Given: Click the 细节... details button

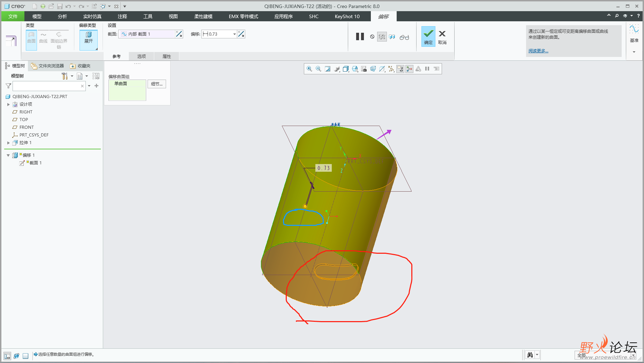Looking at the screenshot, I should pyautogui.click(x=157, y=84).
